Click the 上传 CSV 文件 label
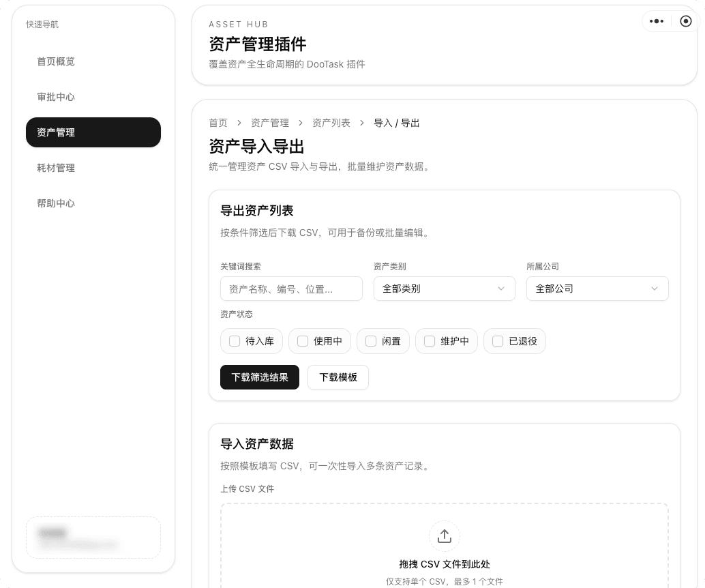The width and height of the screenshot is (705, 588). [x=247, y=488]
